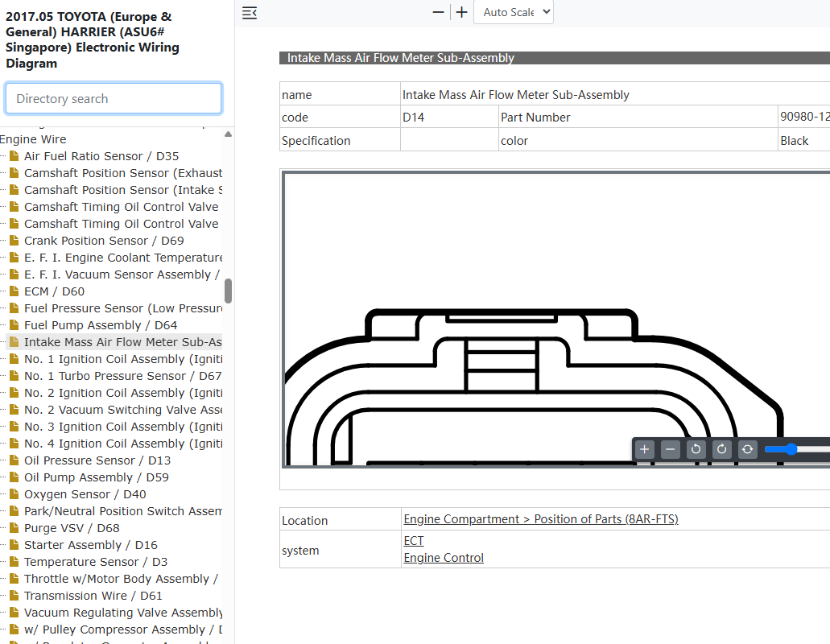Select Park/Neutral Position Switch entry
Image resolution: width=830 pixels, height=644 pixels.
(x=123, y=511)
